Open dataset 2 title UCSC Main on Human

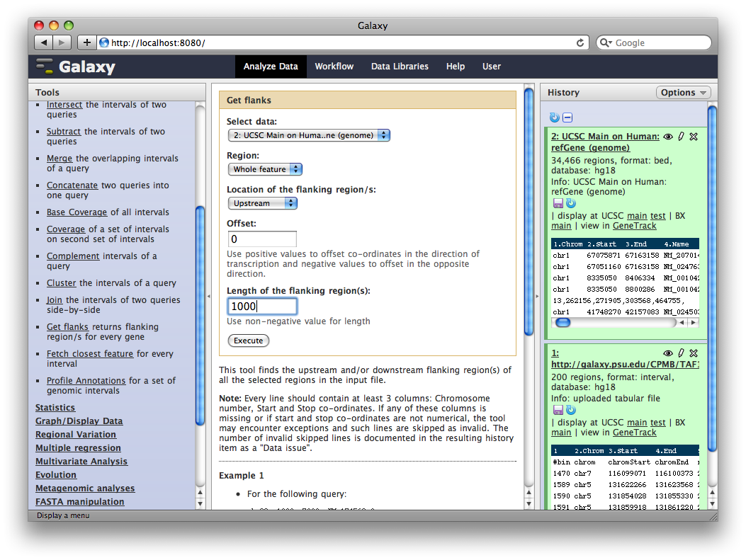(605, 142)
